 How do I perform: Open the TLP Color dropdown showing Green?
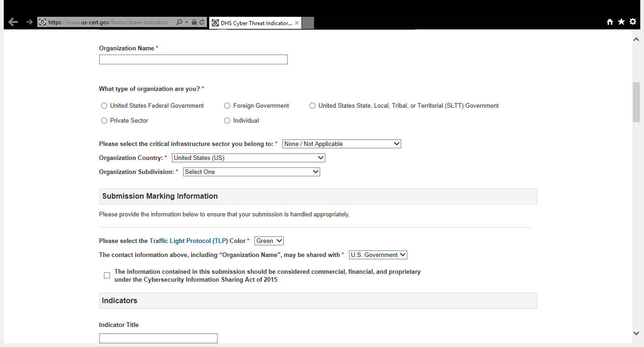click(269, 241)
